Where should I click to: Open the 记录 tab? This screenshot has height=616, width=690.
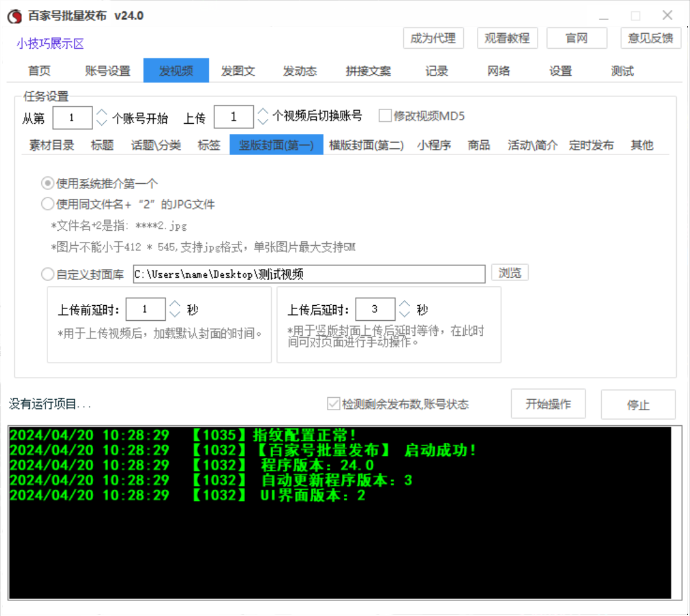tap(436, 71)
